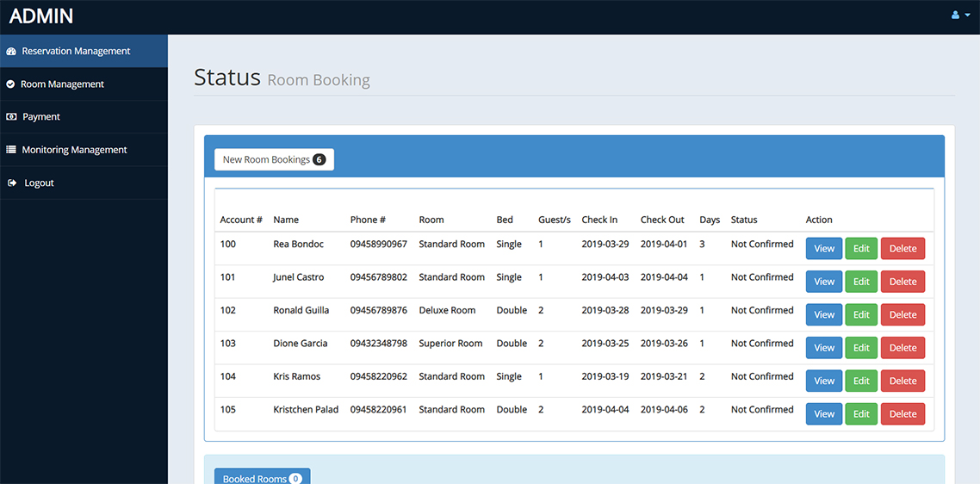
Task: Delete booking for Rea Bondoc
Action: click(x=902, y=248)
